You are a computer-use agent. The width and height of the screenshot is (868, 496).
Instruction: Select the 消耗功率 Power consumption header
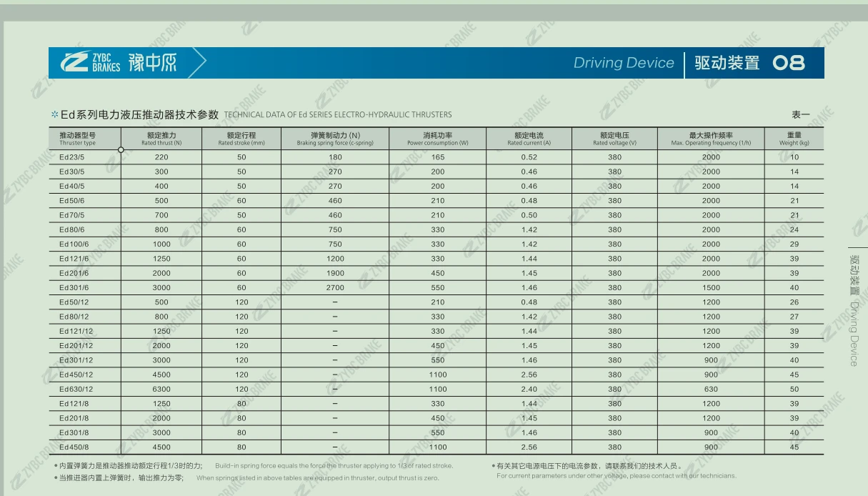(x=438, y=139)
